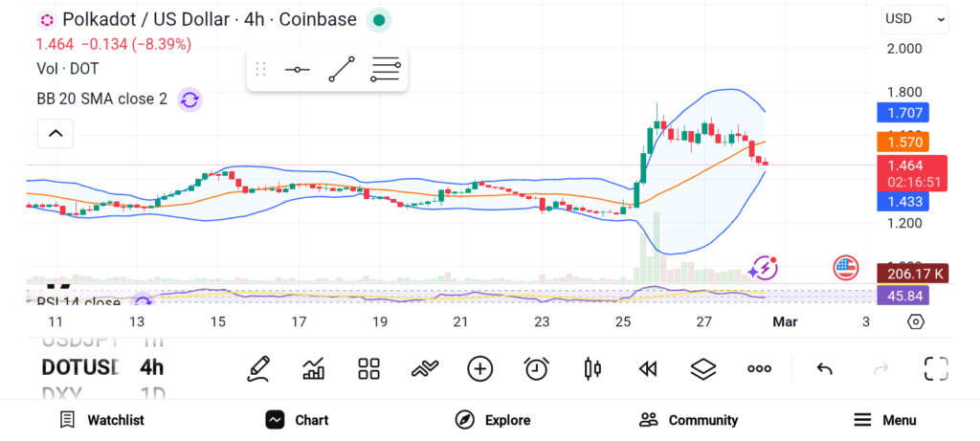Viewport: 980px width, 441px height.
Task: Click the 2.000 price scale value
Action: pyautogui.click(x=904, y=49)
